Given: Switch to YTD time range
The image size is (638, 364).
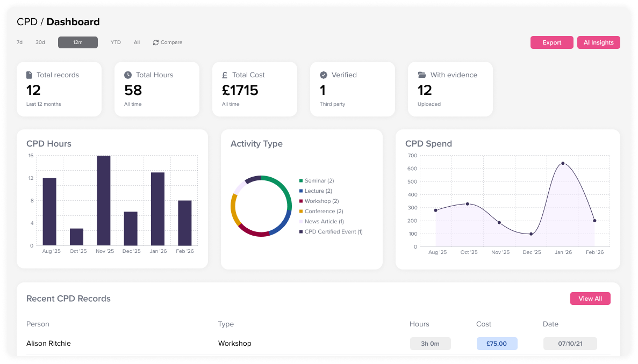Looking at the screenshot, I should pos(116,42).
